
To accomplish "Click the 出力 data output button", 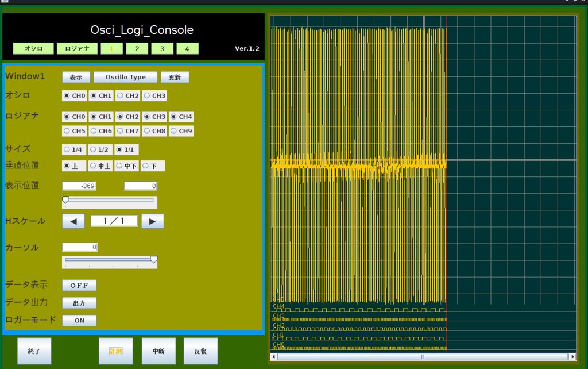I will coord(79,303).
